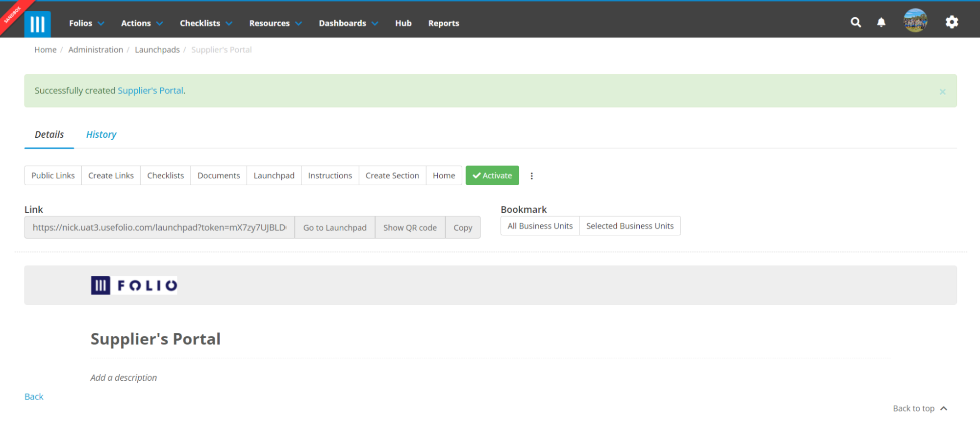Open the user profile avatar
This screenshot has height=422, width=980.
coord(915,21)
